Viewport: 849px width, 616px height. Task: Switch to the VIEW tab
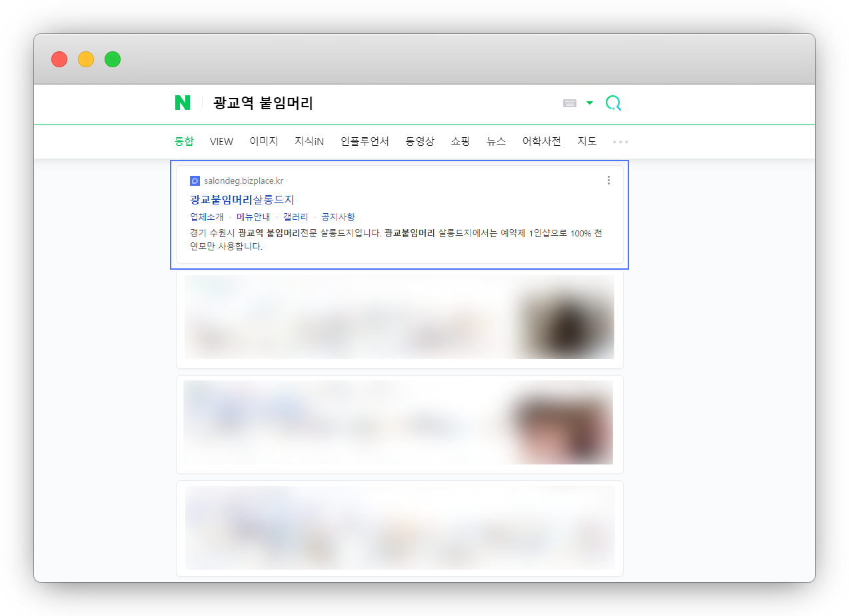221,141
